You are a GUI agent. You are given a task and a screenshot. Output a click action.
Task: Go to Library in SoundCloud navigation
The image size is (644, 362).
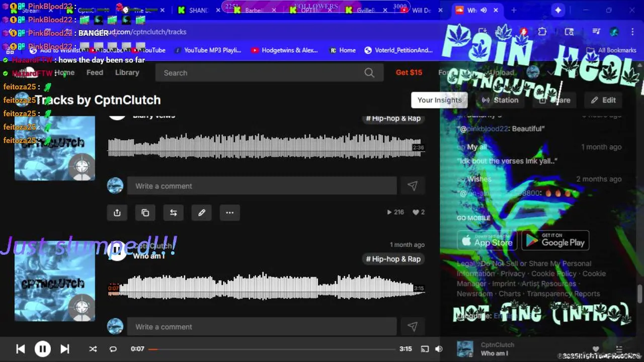[127, 72]
